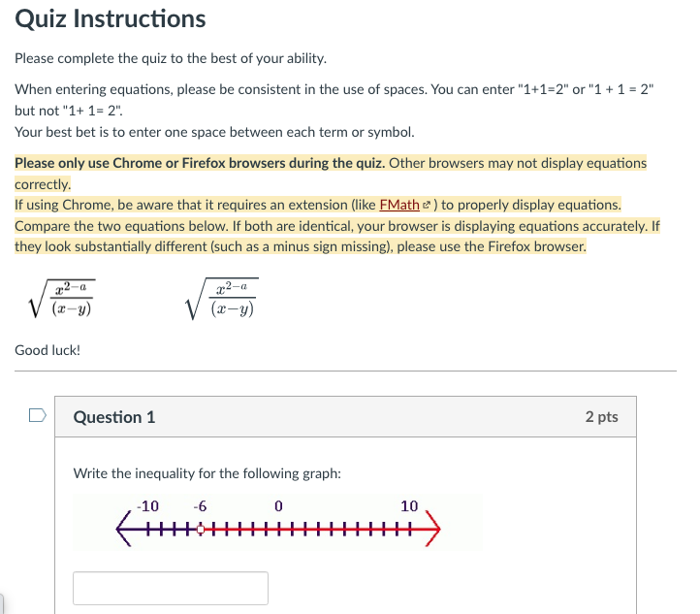Focus the Question 1 answer text box
This screenshot has height=614, width=700.
pos(171,588)
